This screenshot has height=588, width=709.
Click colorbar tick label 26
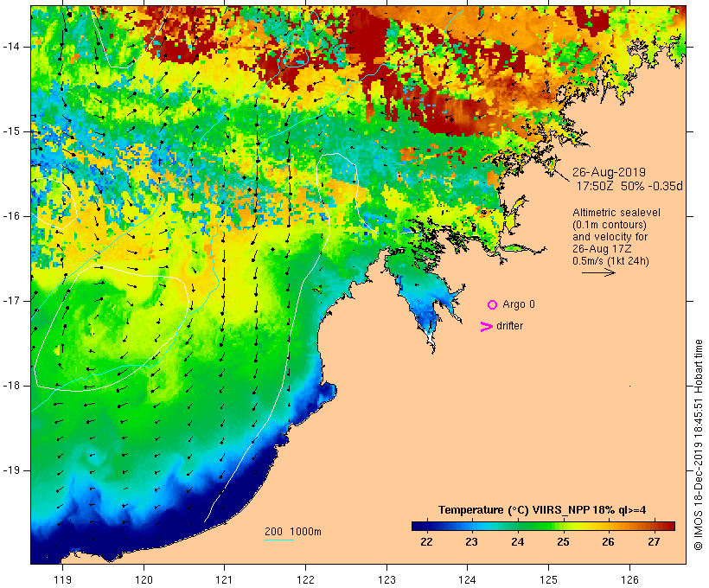tap(608, 542)
